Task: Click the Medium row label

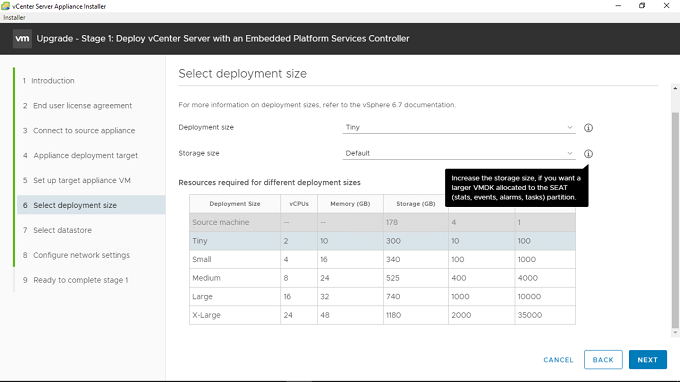Action: pyautogui.click(x=206, y=278)
